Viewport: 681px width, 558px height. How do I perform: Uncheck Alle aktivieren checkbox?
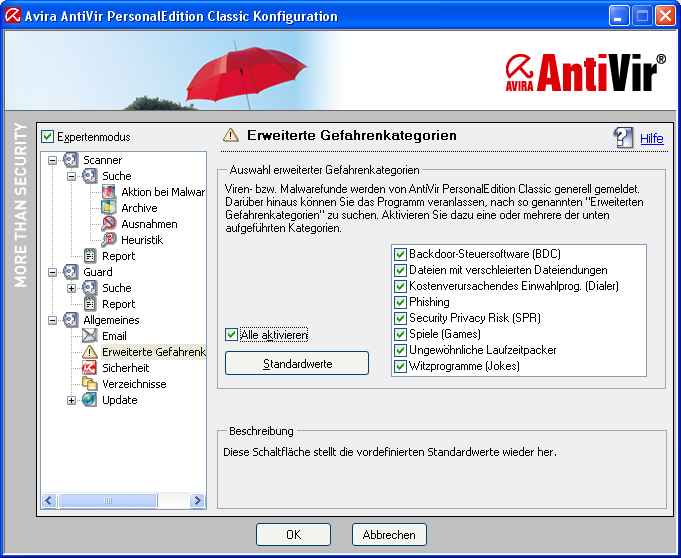coord(231,335)
